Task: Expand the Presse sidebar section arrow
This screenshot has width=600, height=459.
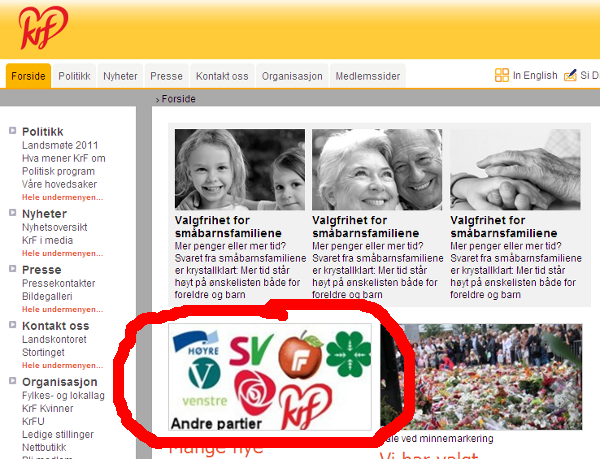Action: [13, 269]
